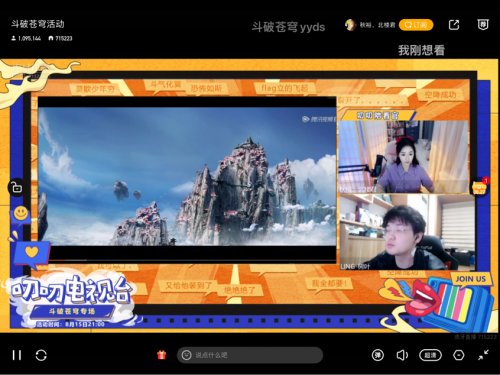Screen dimensions: 500x375
Task: Focus the 说点什么吧 chat input field
Action: click(250, 355)
